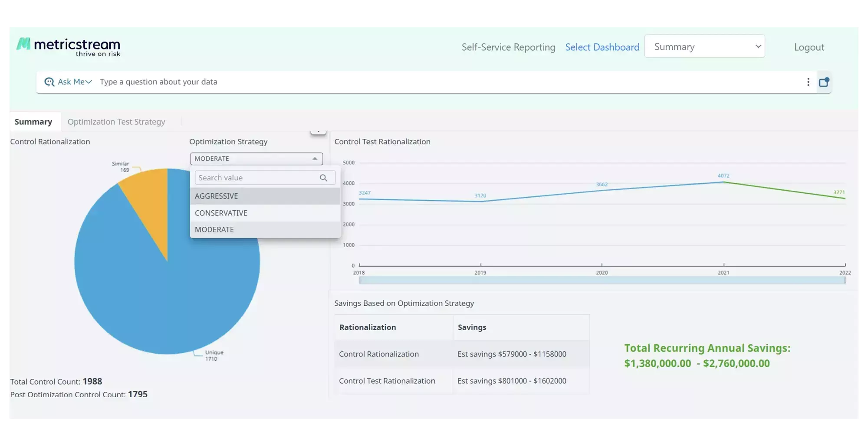Click the Select Dashboard link
The height and width of the screenshot is (447, 868).
coord(602,47)
